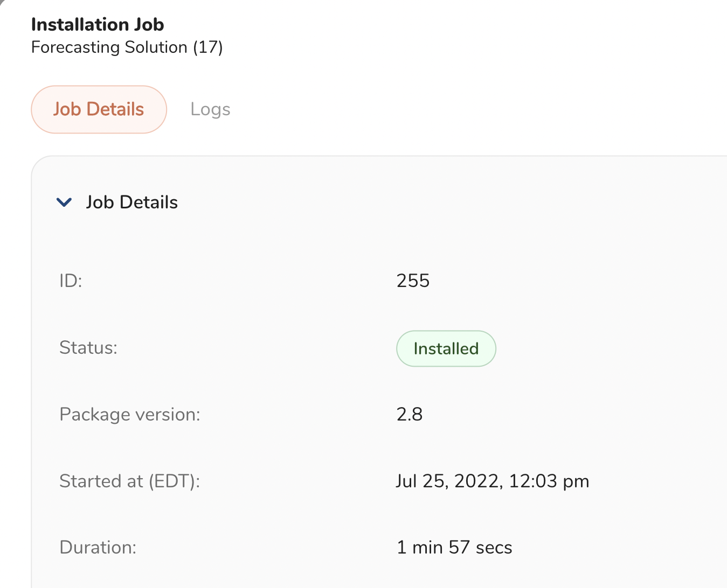The image size is (727, 588).
Task: Click the Duration label
Action: pyautogui.click(x=98, y=547)
